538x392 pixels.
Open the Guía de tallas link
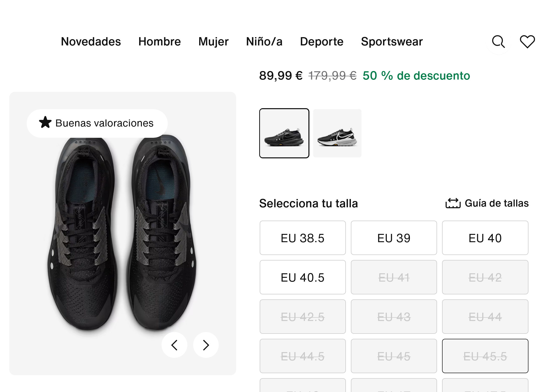497,203
